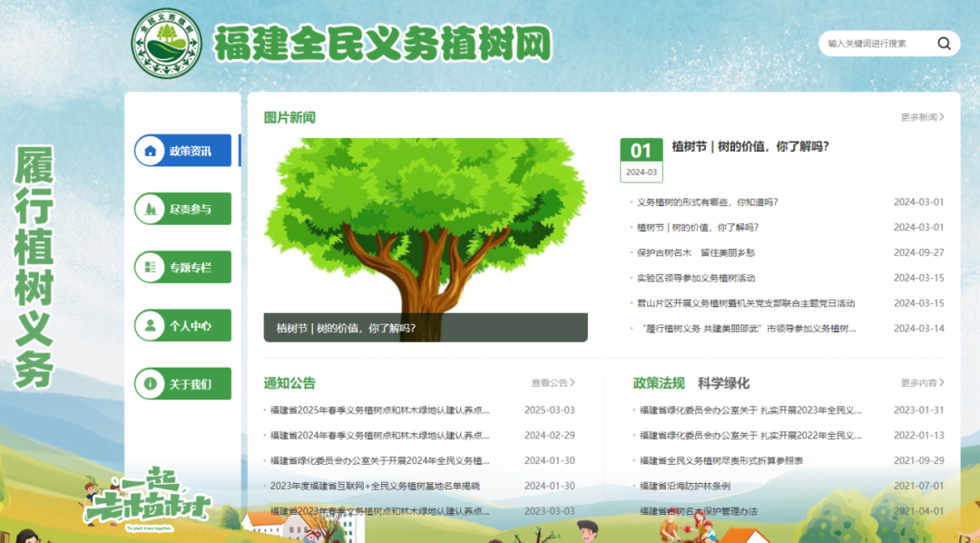980x543 pixels.
Task: Click the date 2021-09-29 in the policy list
Action: [x=918, y=460]
